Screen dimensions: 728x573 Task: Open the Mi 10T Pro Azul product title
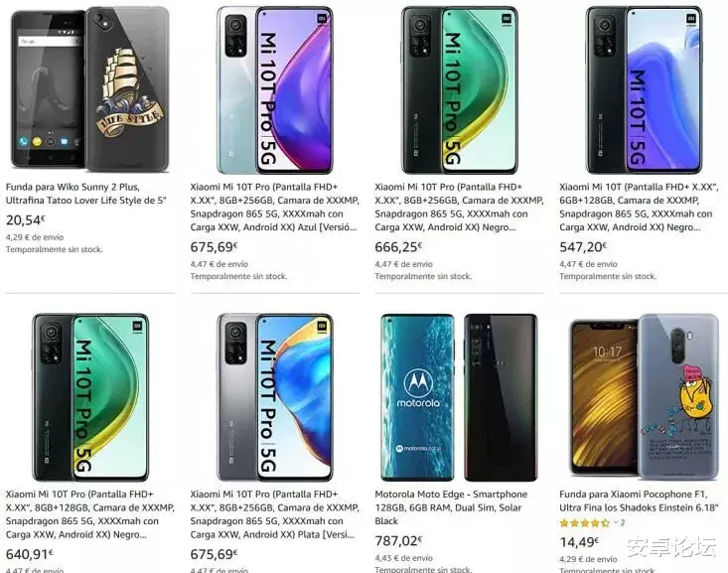(272, 207)
